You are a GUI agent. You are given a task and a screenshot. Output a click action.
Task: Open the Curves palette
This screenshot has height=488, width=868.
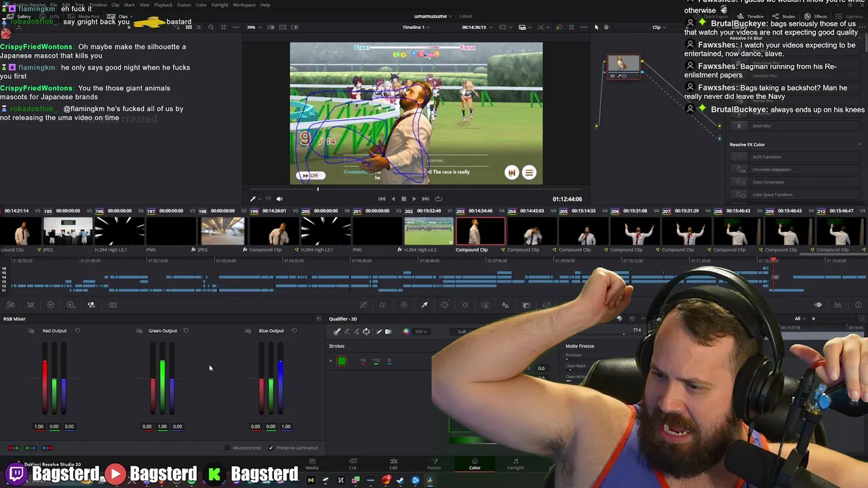click(x=363, y=305)
